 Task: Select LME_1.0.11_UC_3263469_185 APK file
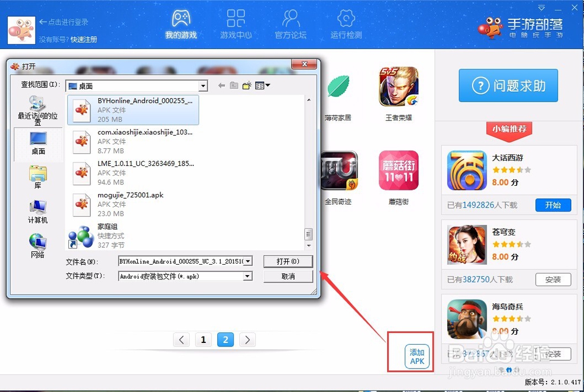pyautogui.click(x=133, y=172)
